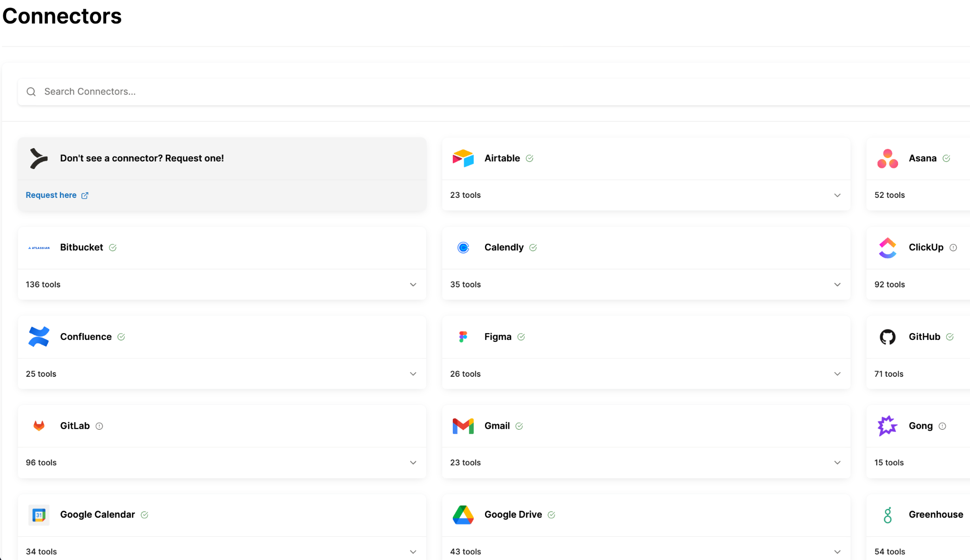Select the Google Drive triangle icon
Viewport: 970px width, 560px height.
[463, 515]
